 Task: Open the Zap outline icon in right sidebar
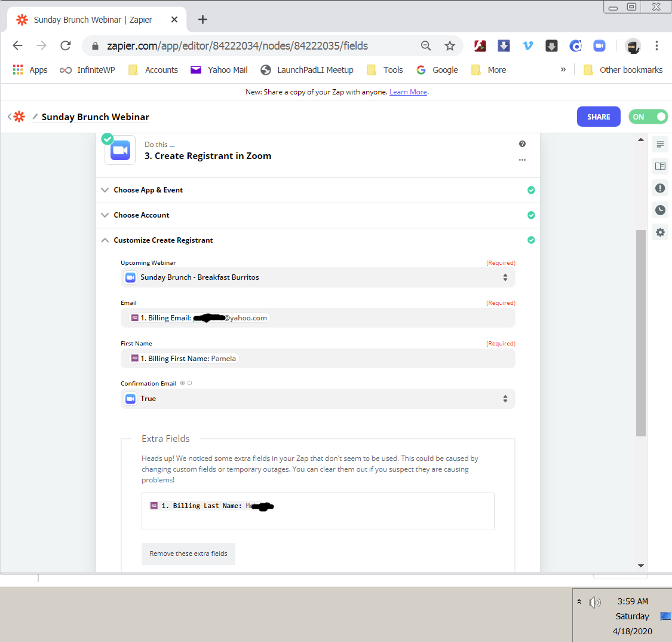pyautogui.click(x=660, y=145)
